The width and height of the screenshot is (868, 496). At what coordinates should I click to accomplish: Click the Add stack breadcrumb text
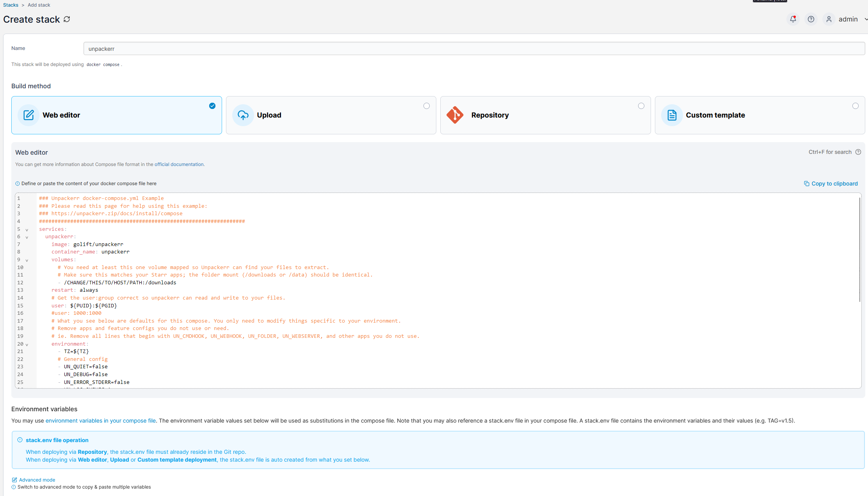39,5
